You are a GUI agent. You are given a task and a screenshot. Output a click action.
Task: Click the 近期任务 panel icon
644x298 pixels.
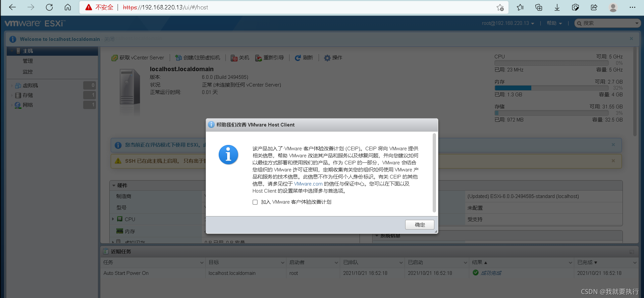[106, 251]
